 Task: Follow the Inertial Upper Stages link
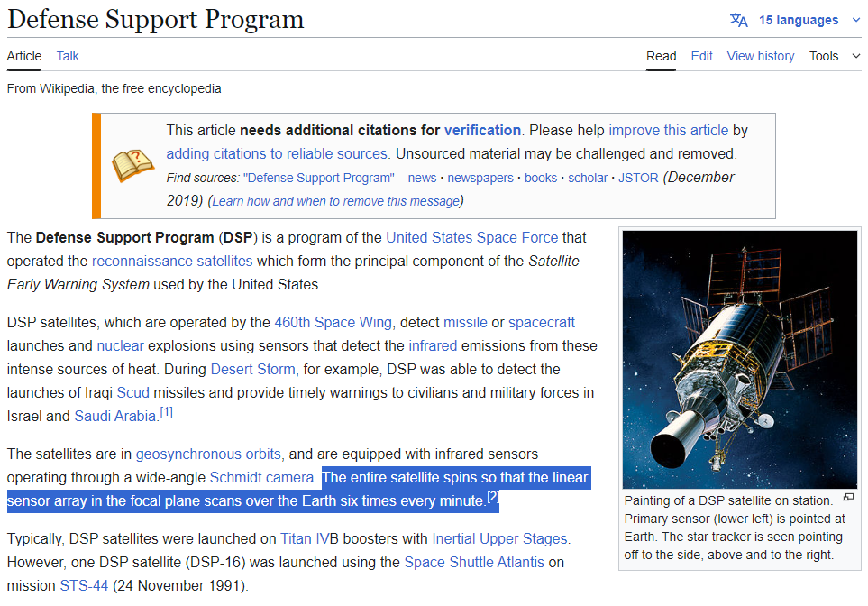pos(499,538)
